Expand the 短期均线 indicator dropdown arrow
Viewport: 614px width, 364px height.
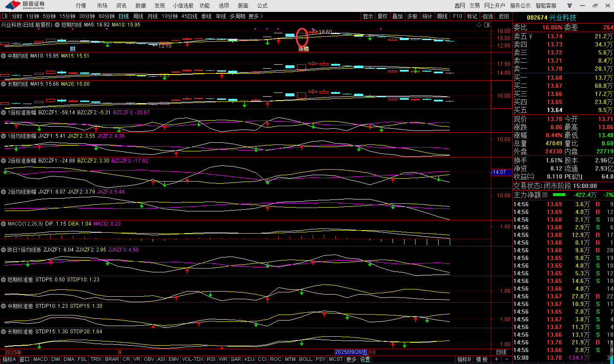pyautogui.click(x=57, y=25)
